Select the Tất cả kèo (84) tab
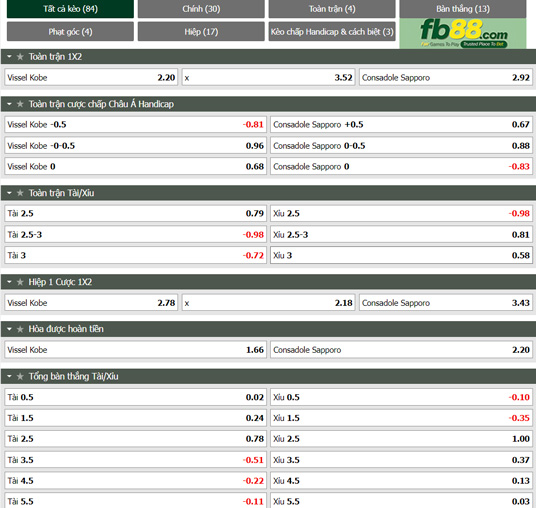This screenshot has height=508, width=536. tap(70, 9)
